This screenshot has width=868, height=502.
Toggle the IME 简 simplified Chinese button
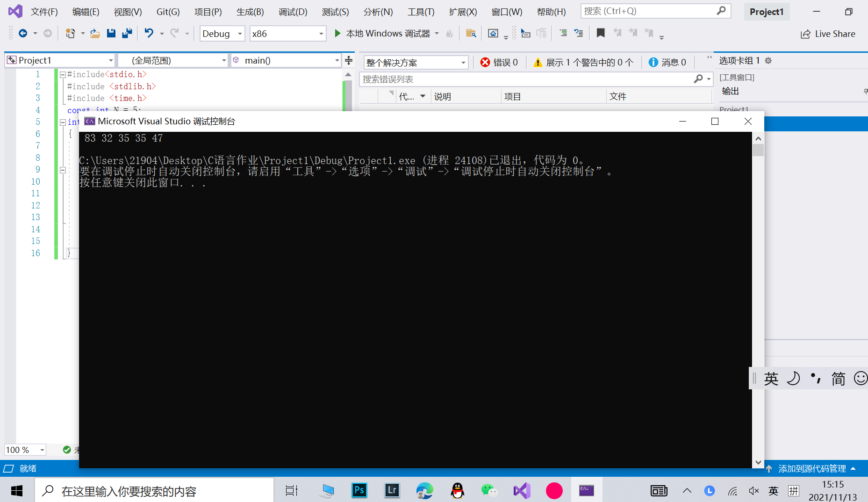click(x=838, y=378)
